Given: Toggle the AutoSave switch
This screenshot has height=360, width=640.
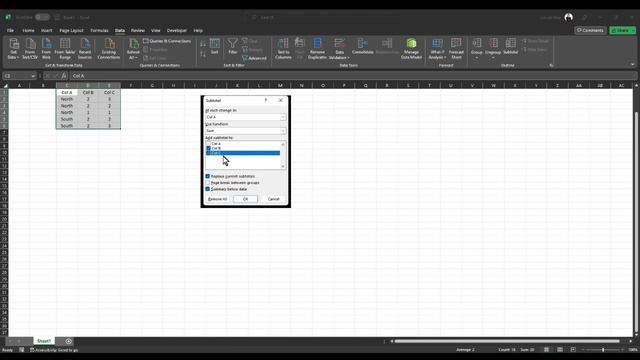Looking at the screenshot, I should (42, 17).
